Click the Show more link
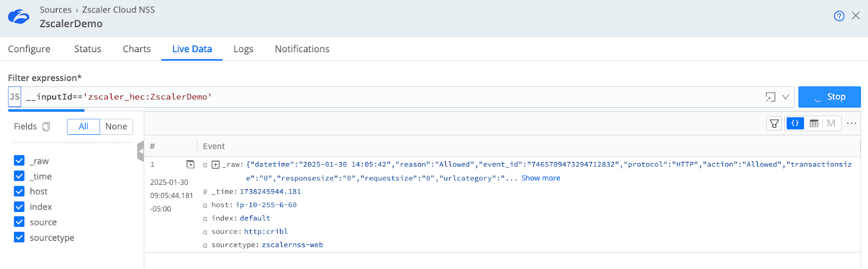 point(540,178)
